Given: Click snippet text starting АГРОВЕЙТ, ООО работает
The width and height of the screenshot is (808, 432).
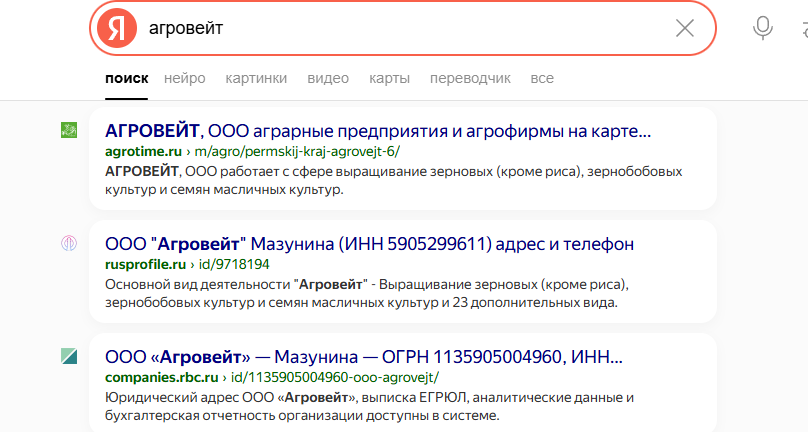Looking at the screenshot, I should click(394, 180).
